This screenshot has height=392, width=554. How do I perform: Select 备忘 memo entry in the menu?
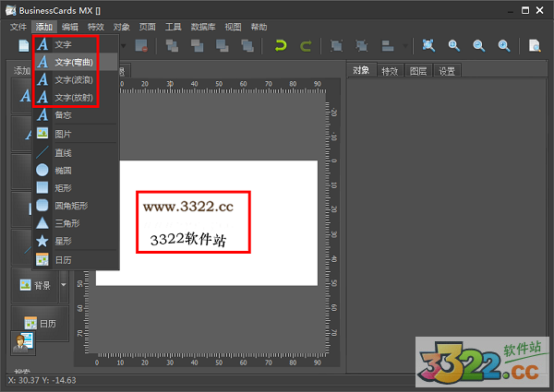(x=76, y=115)
